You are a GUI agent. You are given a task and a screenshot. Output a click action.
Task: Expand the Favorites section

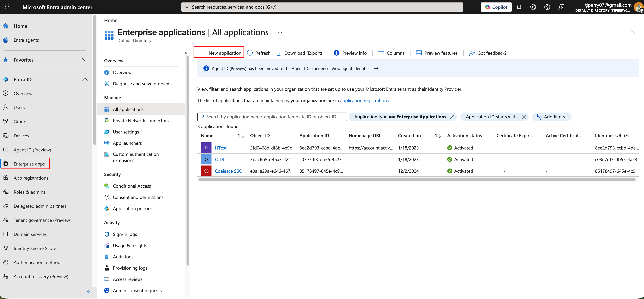click(x=85, y=59)
